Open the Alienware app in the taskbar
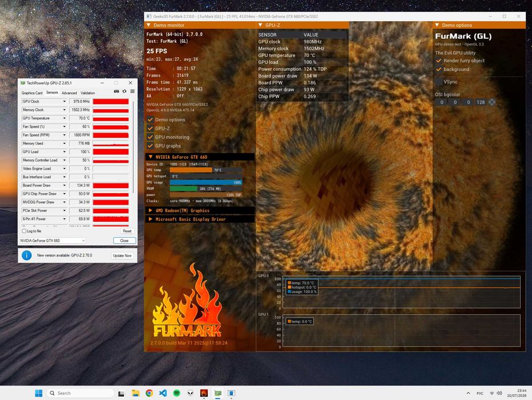This screenshot has height=400, width=532. [190, 393]
